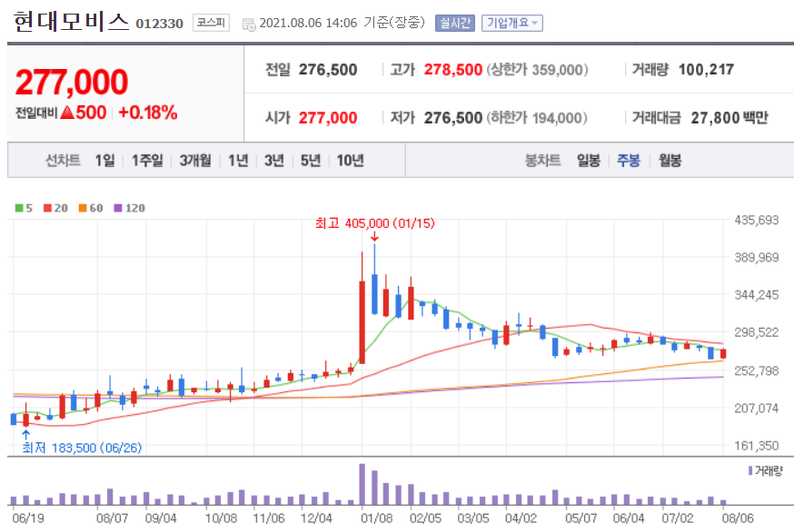The height and width of the screenshot is (532, 794).
Task: Click the 최저 183,500 (06/26) chart label
Action: coord(82,448)
